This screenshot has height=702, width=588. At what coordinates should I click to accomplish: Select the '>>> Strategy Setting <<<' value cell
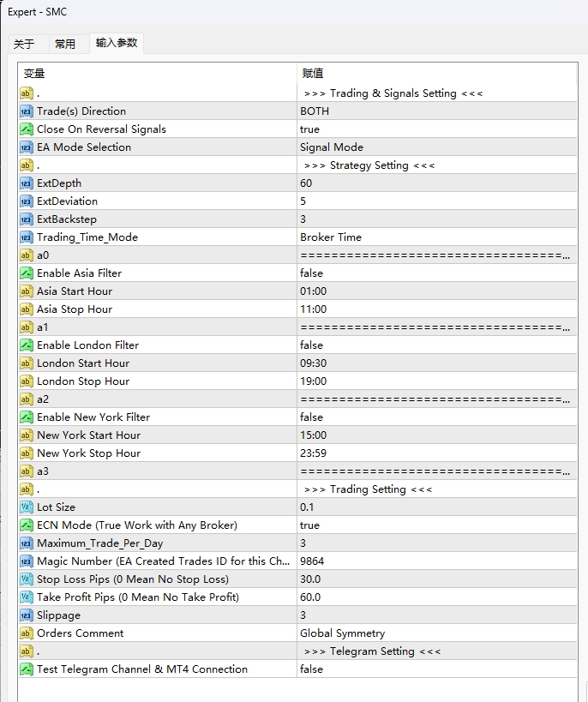tap(437, 165)
